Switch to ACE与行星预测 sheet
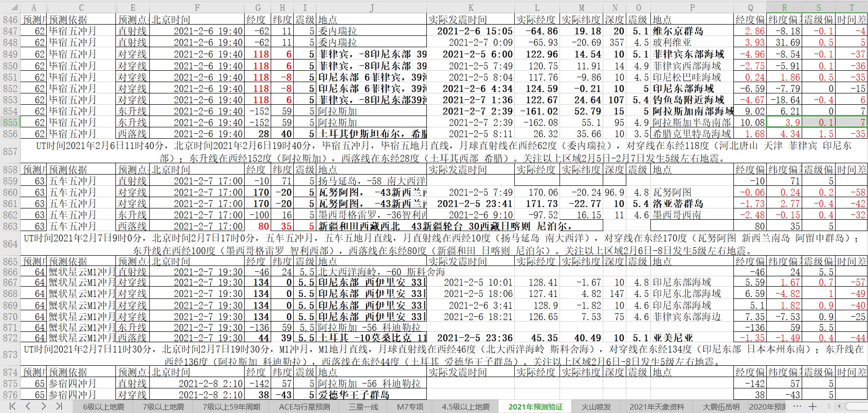Viewport: 868px width, 413px height. coord(305,407)
